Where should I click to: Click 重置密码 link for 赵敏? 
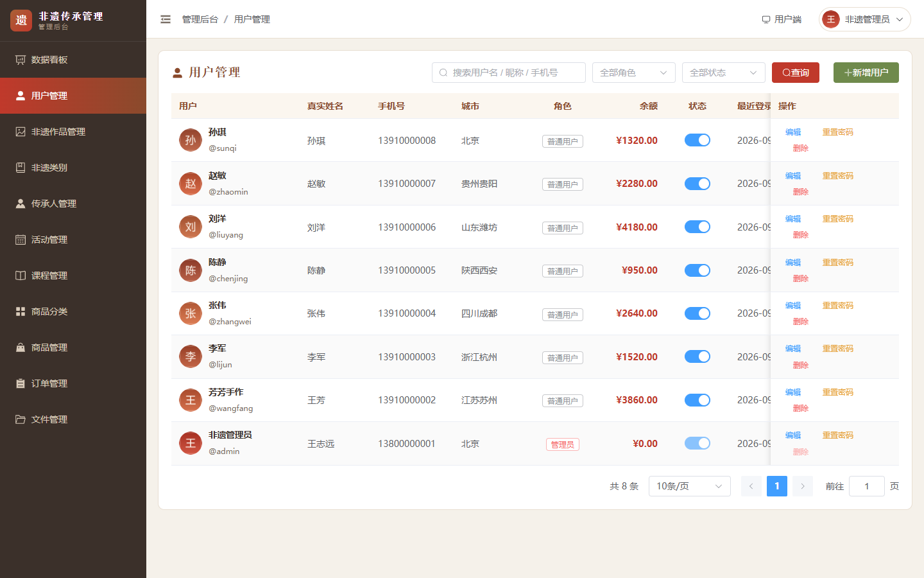(838, 175)
